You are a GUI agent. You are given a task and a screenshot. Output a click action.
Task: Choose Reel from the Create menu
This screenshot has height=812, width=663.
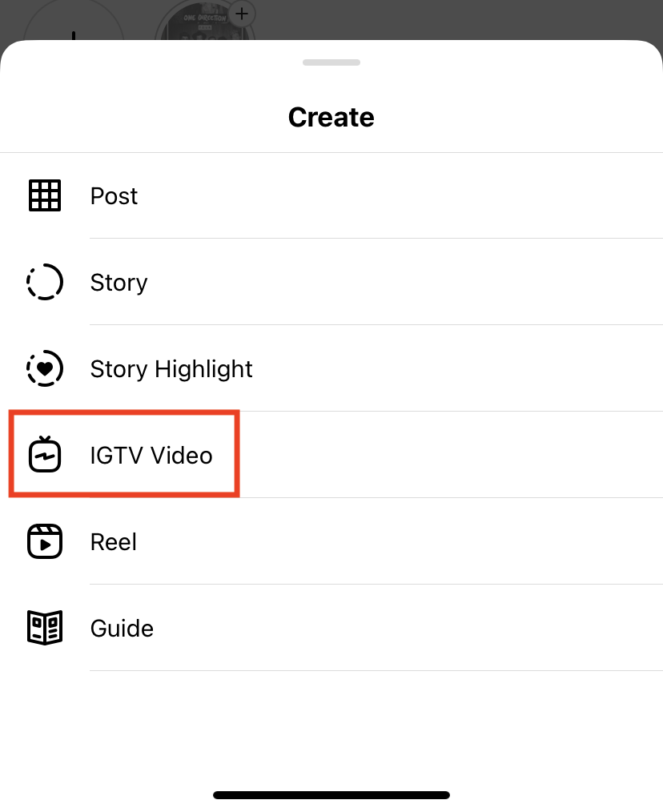pos(113,541)
